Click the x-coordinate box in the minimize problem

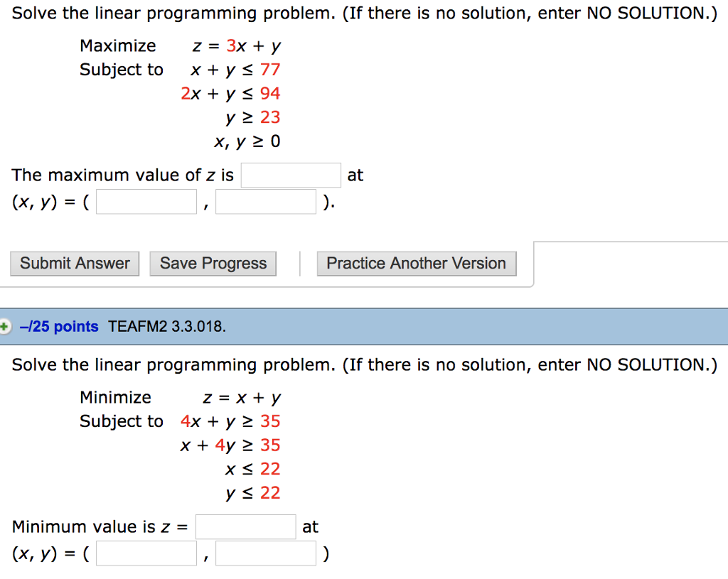(146, 553)
